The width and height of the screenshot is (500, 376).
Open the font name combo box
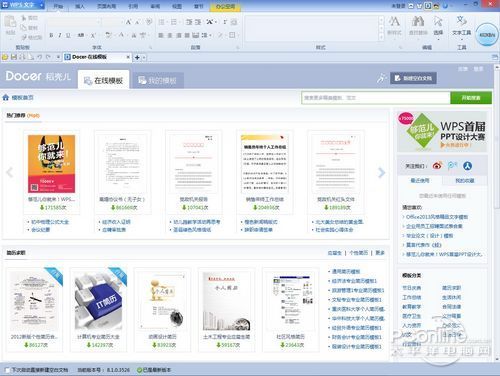(75, 22)
